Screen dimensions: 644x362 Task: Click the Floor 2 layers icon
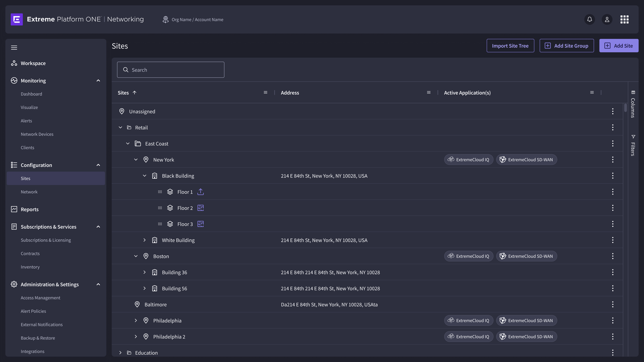click(x=170, y=208)
